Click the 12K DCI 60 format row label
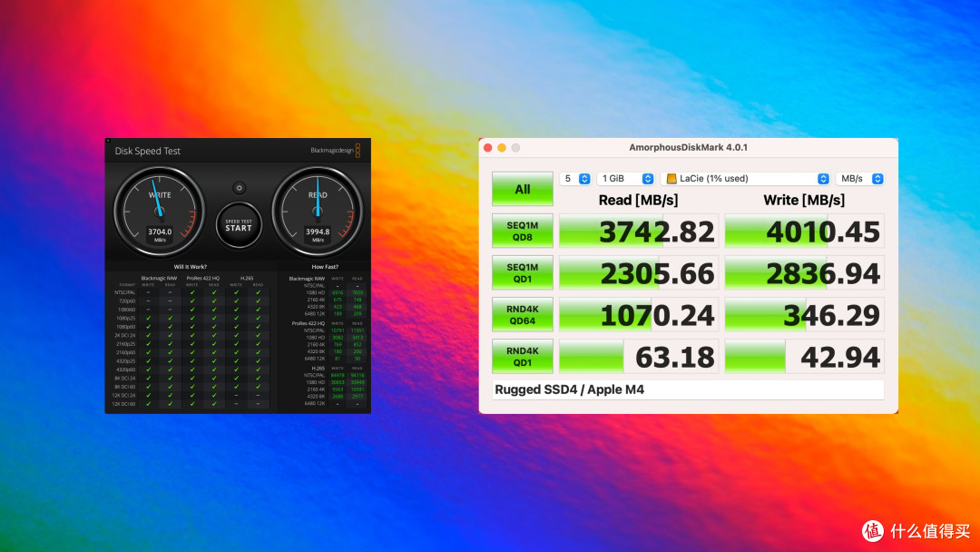Image resolution: width=980 pixels, height=552 pixels. tap(124, 404)
